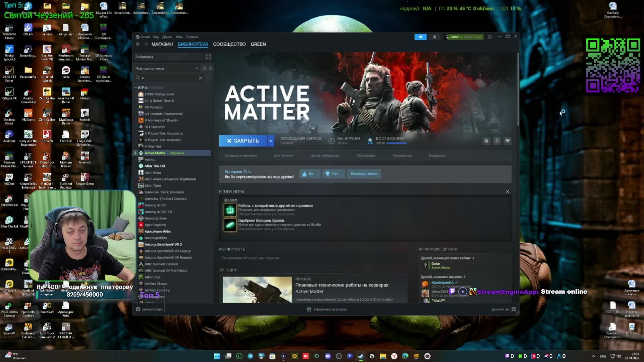Click the Telegram taskbar icon
The width and height of the screenshot is (644, 362).
click(250, 356)
